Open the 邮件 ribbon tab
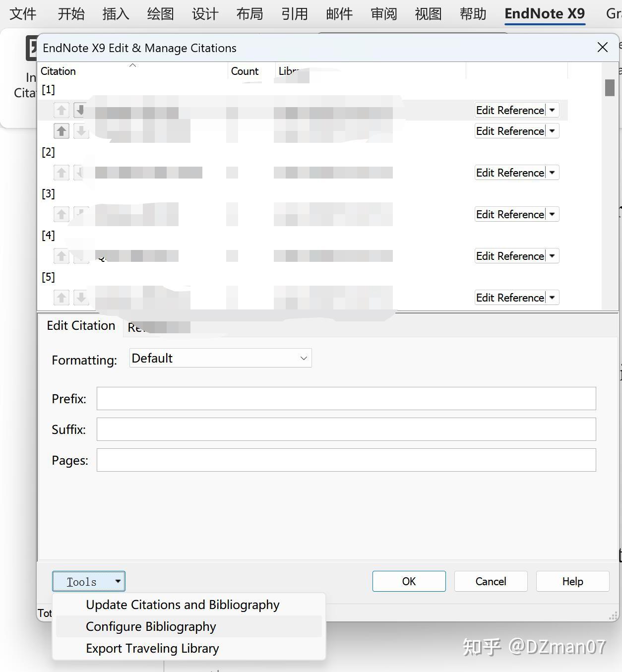The width and height of the screenshot is (622, 672). [339, 13]
